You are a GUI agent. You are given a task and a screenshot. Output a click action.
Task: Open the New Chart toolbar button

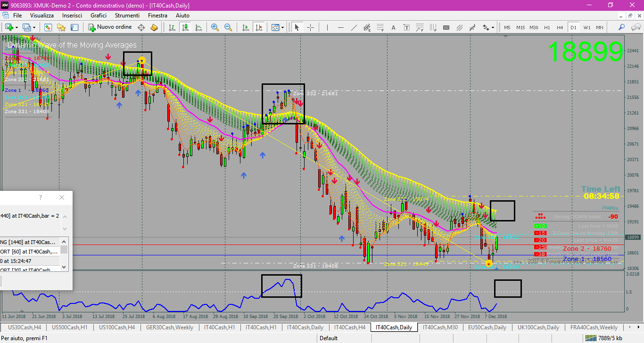[x=9, y=27]
